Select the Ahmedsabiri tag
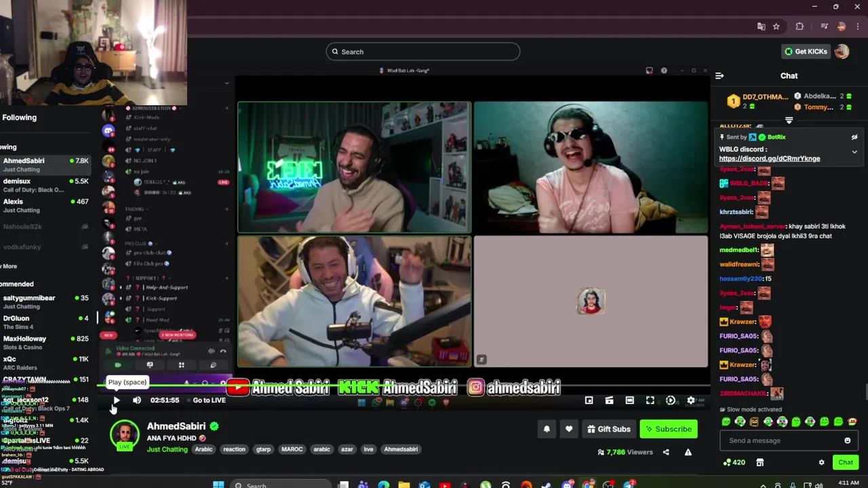The width and height of the screenshot is (868, 488). 401,449
